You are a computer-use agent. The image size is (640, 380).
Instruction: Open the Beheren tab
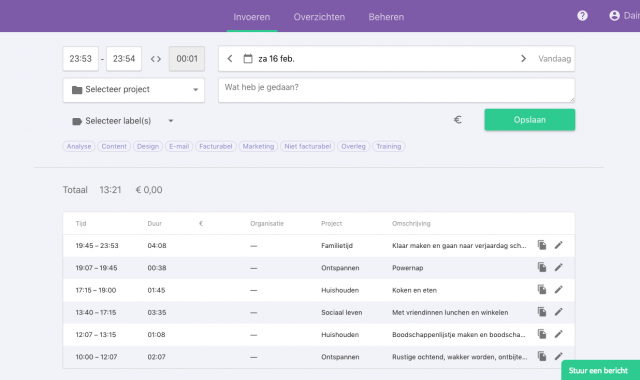[x=386, y=17]
